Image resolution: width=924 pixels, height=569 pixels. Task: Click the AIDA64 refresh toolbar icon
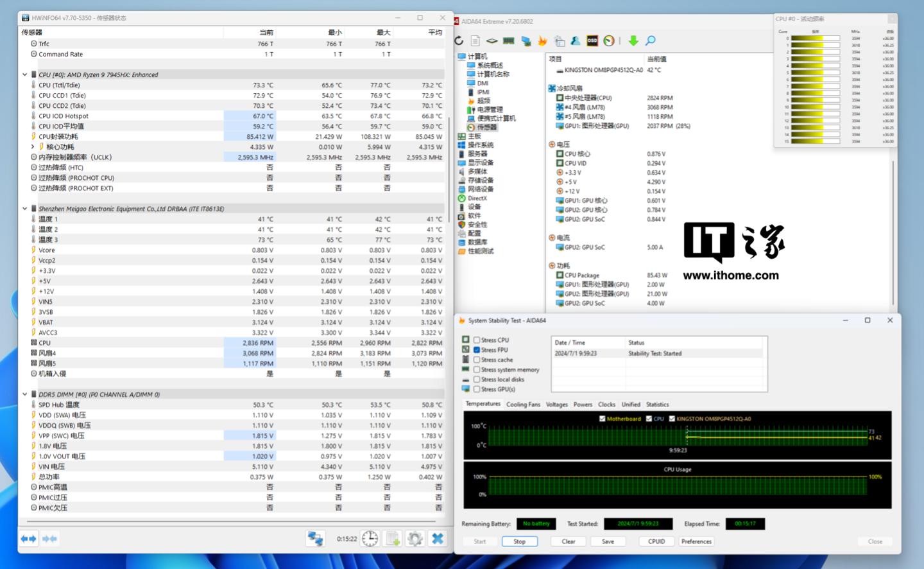point(459,41)
